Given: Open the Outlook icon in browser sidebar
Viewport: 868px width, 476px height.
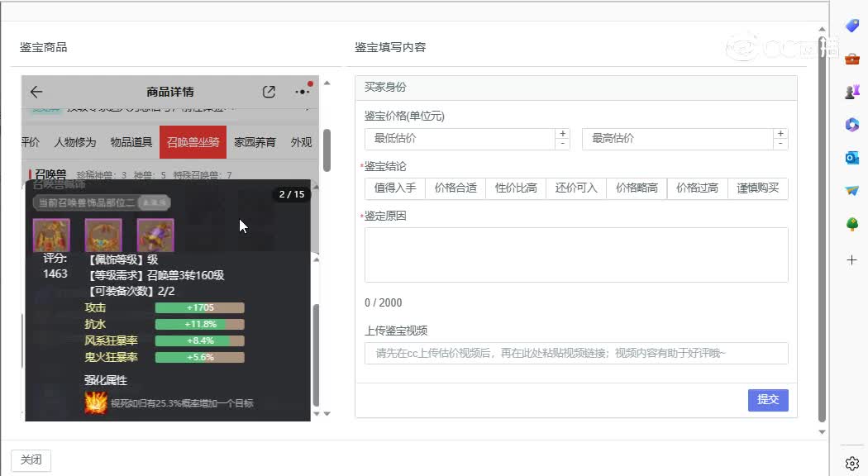Looking at the screenshot, I should point(851,158).
